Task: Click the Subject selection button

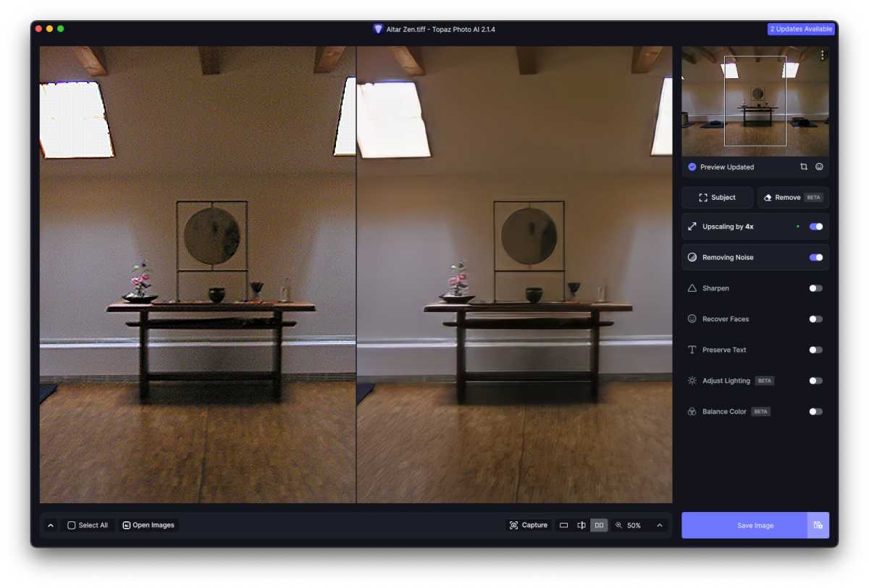Action: [717, 197]
